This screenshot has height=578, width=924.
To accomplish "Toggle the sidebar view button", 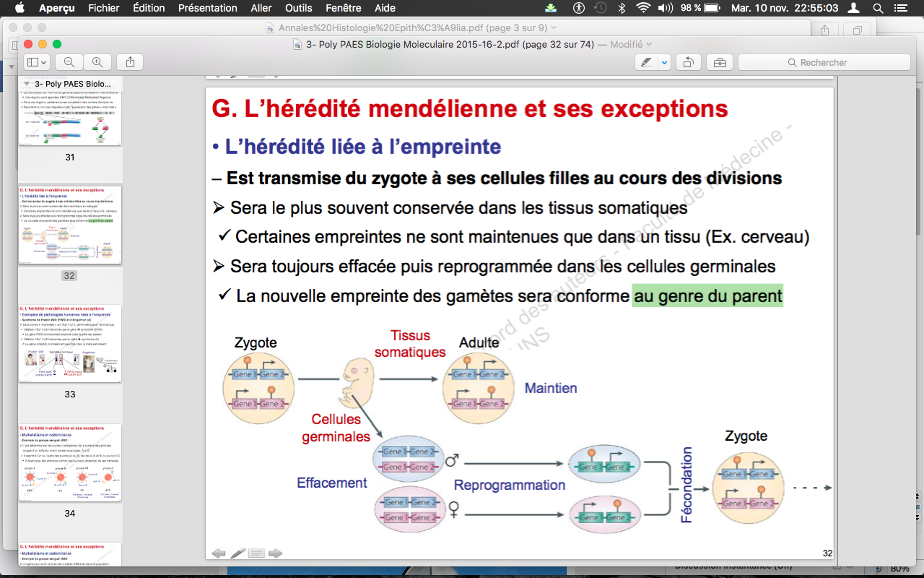I will pyautogui.click(x=36, y=62).
